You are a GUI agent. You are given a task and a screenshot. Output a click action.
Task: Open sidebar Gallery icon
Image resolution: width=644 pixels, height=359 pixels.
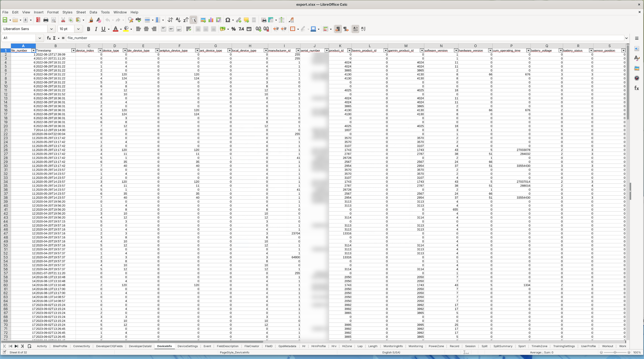pyautogui.click(x=637, y=68)
